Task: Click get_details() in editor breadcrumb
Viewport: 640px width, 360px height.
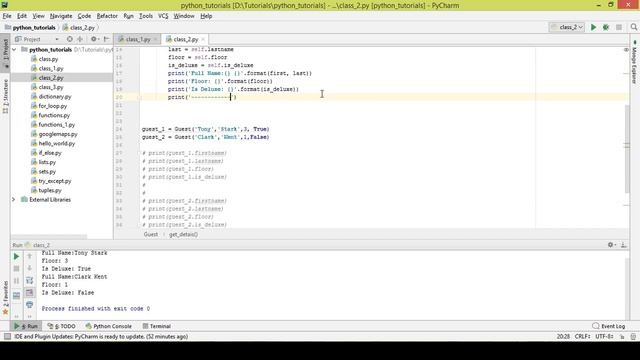Action: 183,234
